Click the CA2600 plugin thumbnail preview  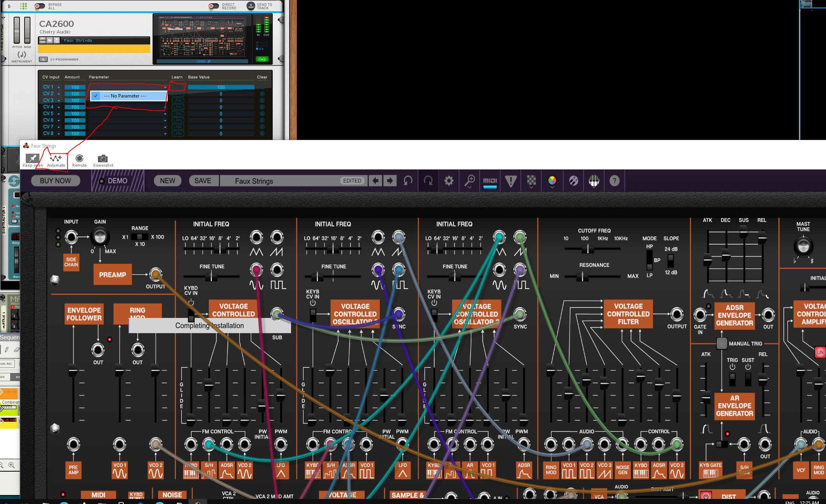pos(203,37)
